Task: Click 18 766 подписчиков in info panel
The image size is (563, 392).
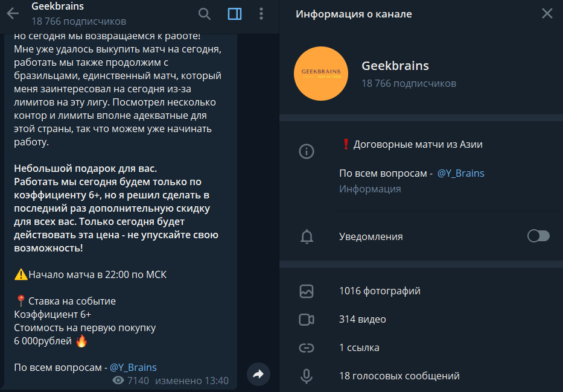Action: (409, 84)
